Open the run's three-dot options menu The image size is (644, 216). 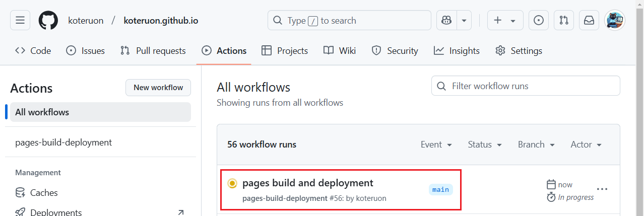602,189
